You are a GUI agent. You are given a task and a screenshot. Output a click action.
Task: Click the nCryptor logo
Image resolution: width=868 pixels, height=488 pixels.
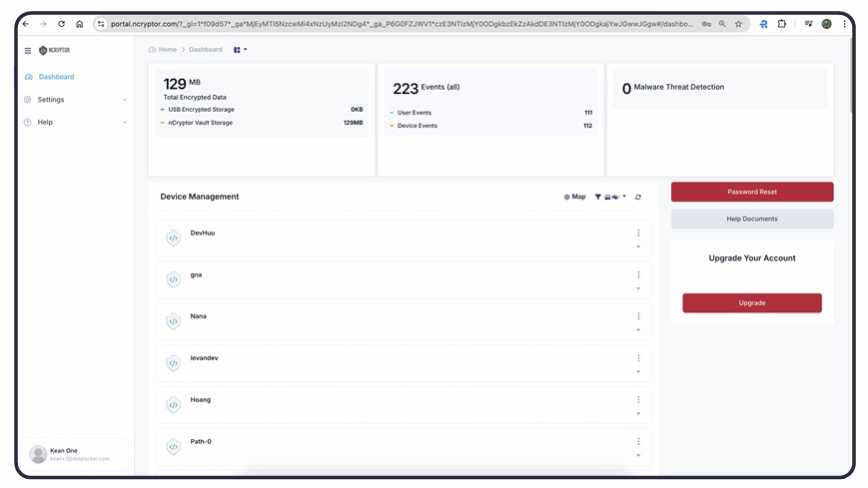[x=54, y=50]
